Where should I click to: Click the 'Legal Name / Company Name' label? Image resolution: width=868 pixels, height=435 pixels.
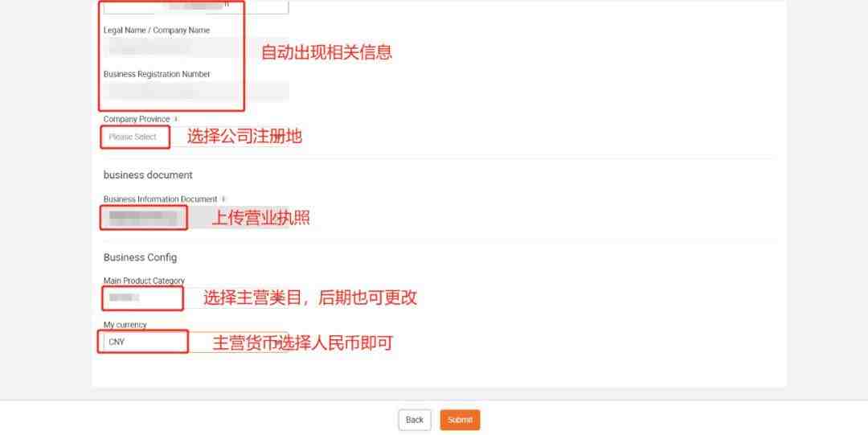pos(157,31)
